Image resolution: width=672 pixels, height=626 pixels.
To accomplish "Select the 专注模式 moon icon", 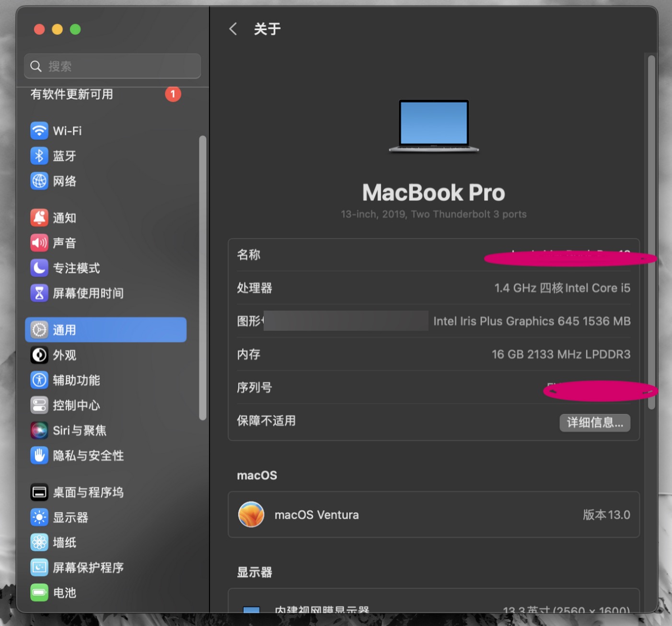I will (39, 268).
